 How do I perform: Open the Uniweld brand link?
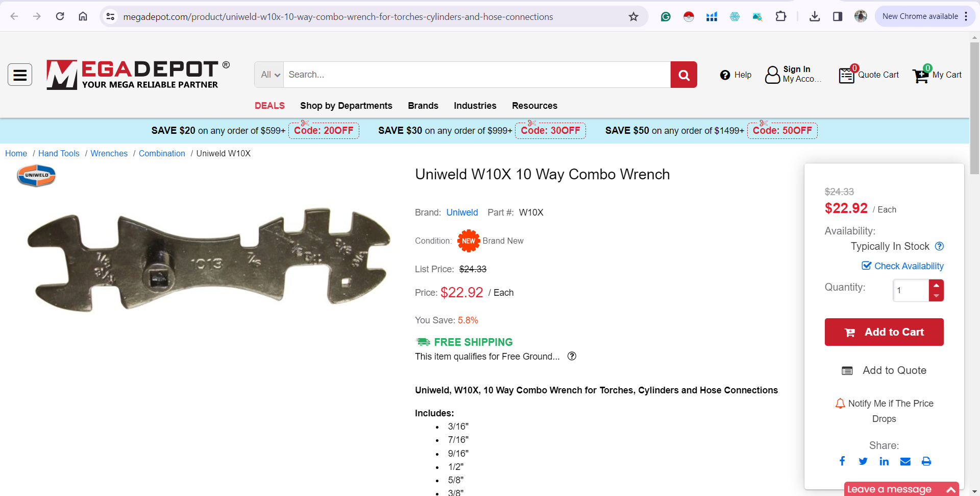[x=462, y=212]
